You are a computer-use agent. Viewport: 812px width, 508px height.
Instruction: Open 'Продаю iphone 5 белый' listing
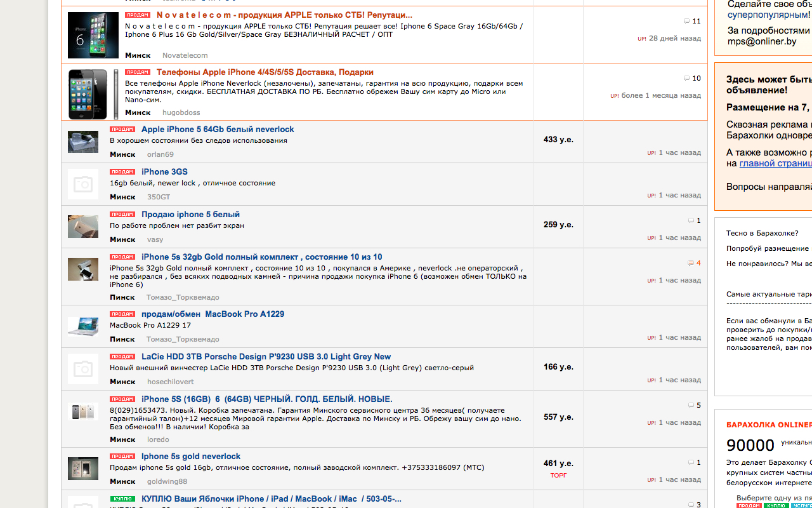(190, 214)
